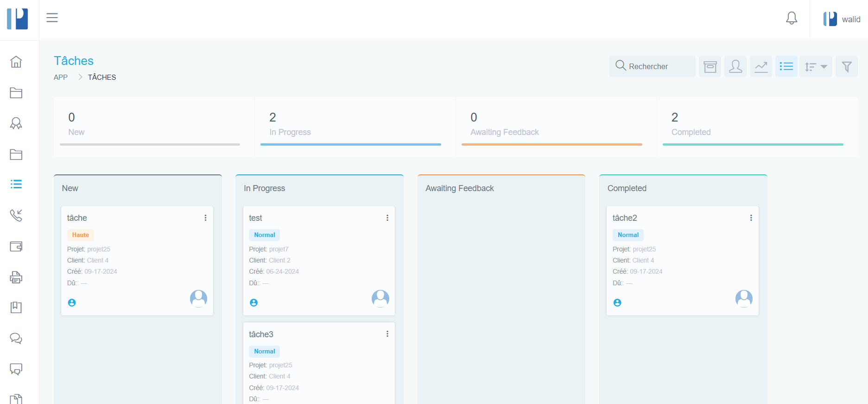Image resolution: width=868 pixels, height=404 pixels.
Task: Open the home dashboard from sidebar
Action: coord(16,62)
